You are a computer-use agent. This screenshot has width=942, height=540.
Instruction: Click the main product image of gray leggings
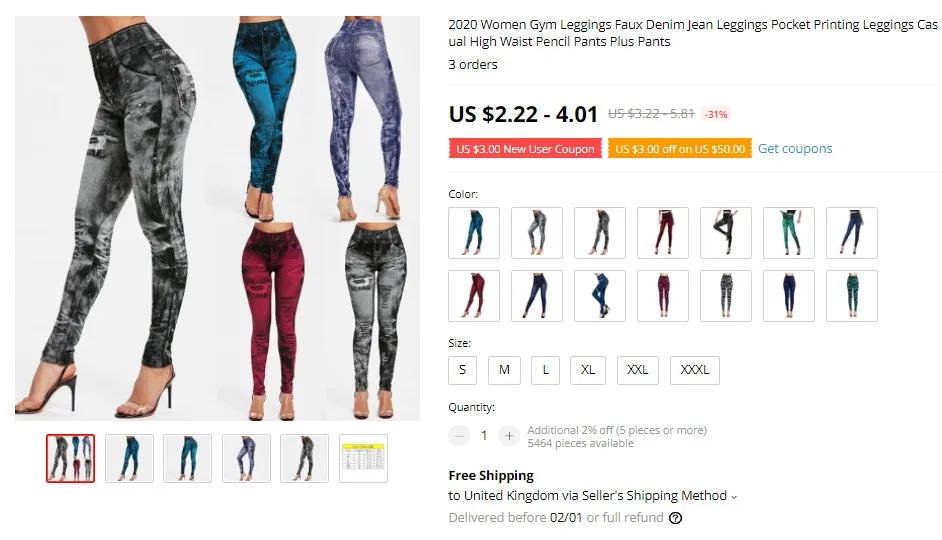click(x=217, y=218)
